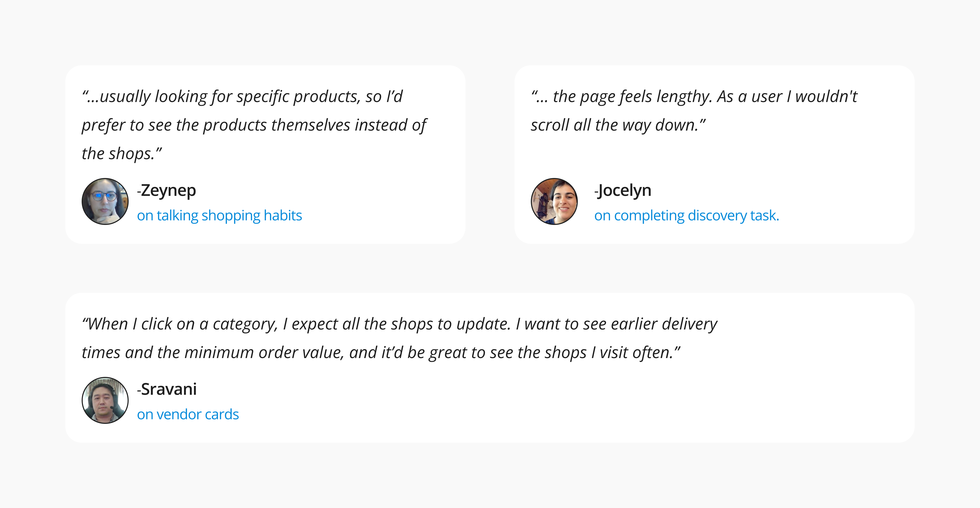Select the name '-Jocelyn'
The image size is (980, 508).
(x=623, y=190)
